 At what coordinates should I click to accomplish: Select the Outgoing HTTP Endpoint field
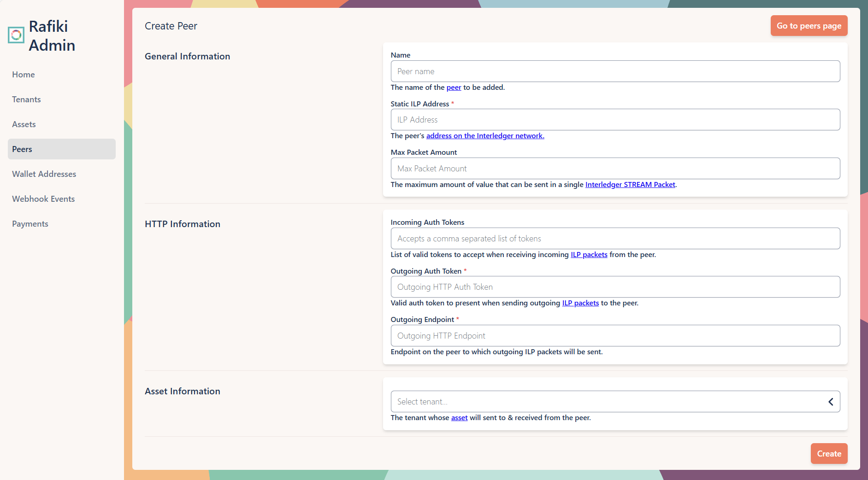[x=615, y=335]
